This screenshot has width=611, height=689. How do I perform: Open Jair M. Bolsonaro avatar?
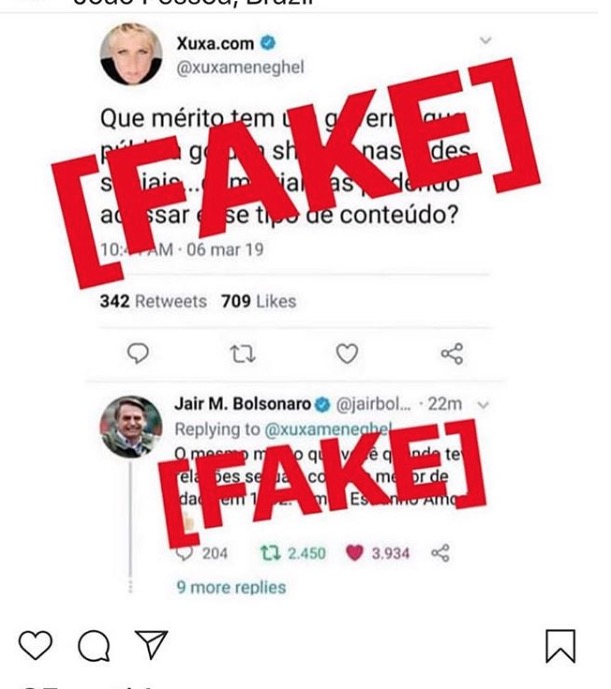point(131,427)
